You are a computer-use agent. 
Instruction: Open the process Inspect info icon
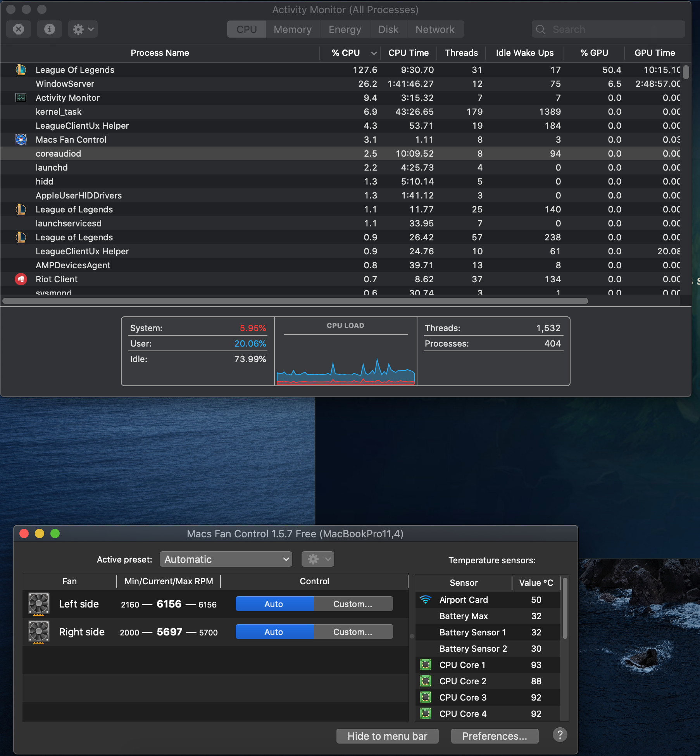tap(49, 29)
